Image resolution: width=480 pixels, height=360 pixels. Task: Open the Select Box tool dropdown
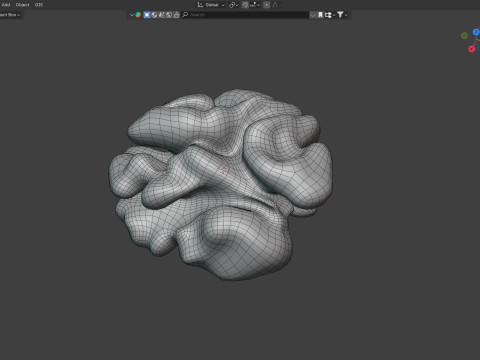click(10, 15)
